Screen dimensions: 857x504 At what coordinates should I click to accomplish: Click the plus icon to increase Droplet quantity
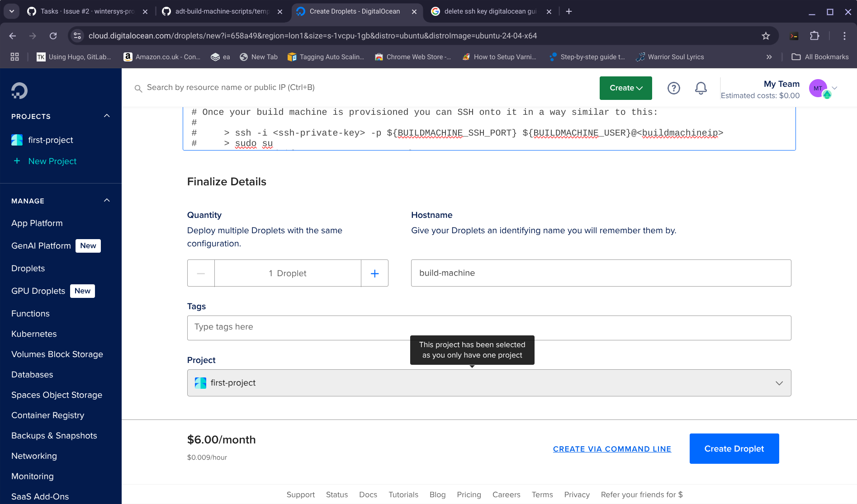(x=374, y=273)
